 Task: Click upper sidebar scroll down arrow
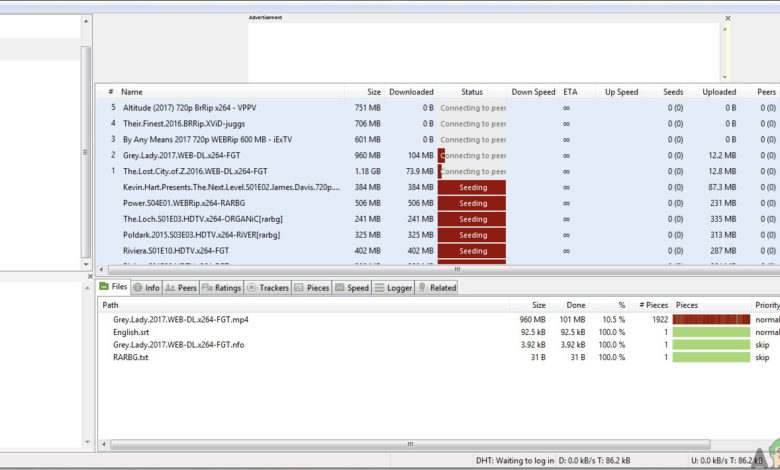(86, 264)
